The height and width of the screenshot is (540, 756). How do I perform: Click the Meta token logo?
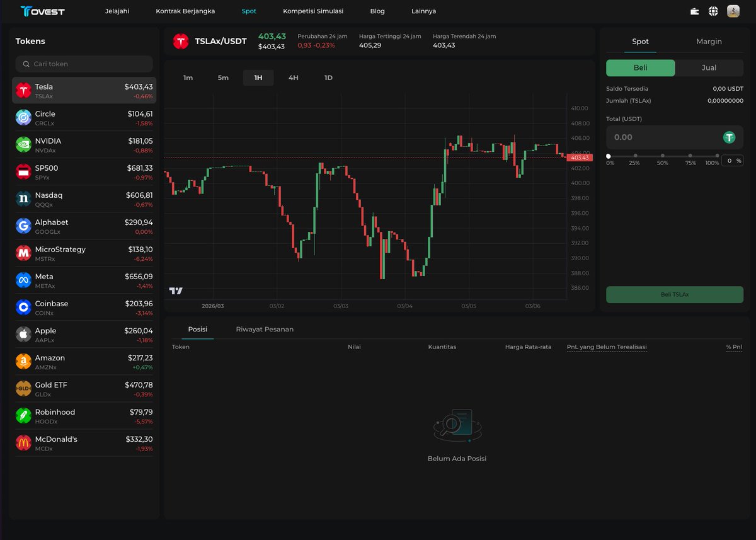click(x=23, y=280)
